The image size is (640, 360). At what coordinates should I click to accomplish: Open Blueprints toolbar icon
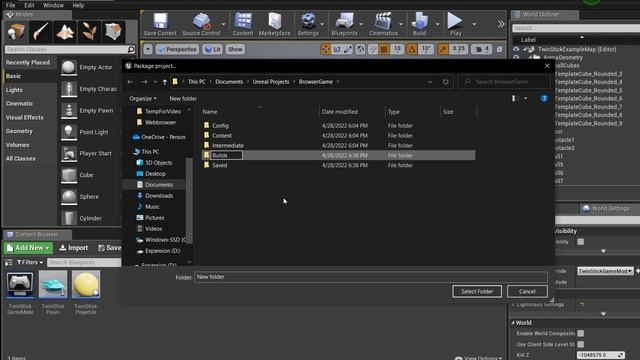[x=344, y=21]
